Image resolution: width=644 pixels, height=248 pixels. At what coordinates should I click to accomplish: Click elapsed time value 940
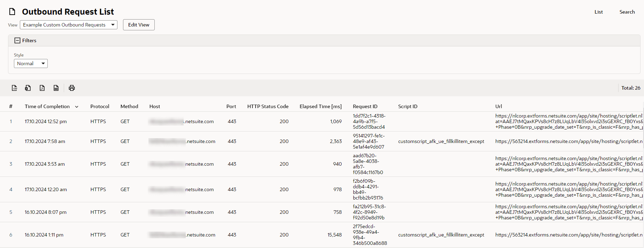337,164
